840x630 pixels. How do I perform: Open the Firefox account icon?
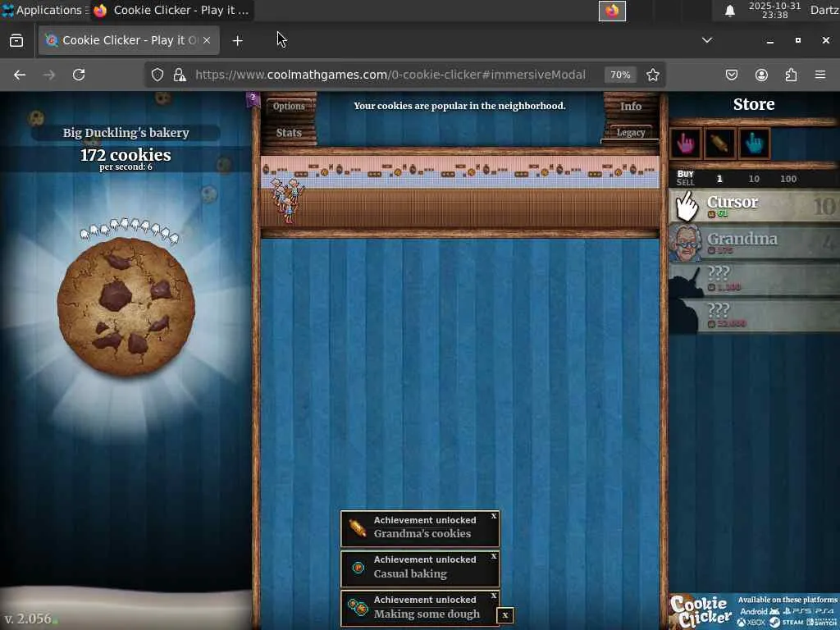point(761,75)
